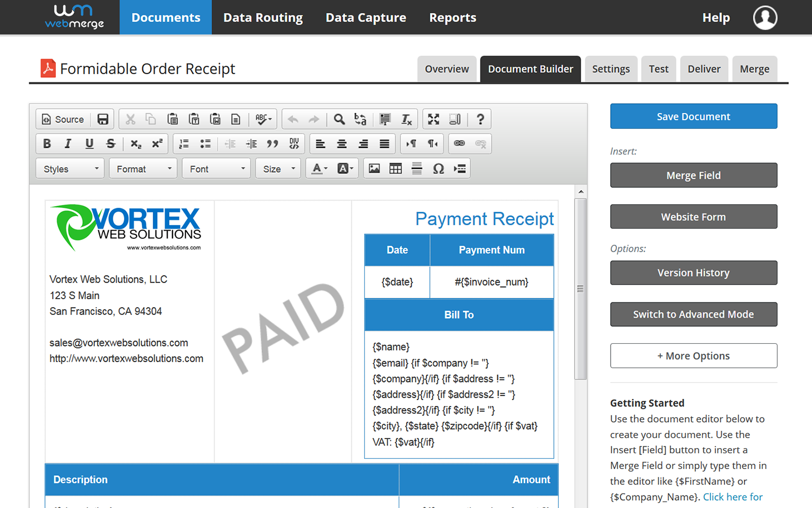Open the spell check ABC dropdown

[x=263, y=120]
